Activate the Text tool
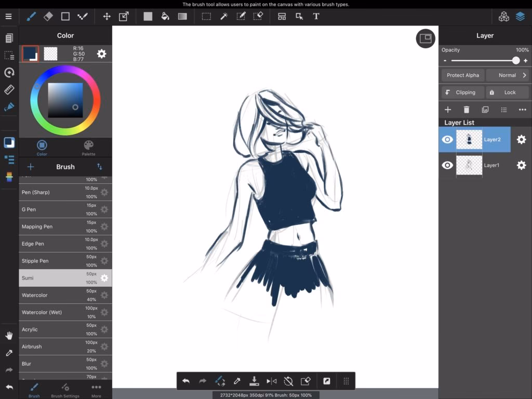This screenshot has height=399, width=532. [315, 16]
